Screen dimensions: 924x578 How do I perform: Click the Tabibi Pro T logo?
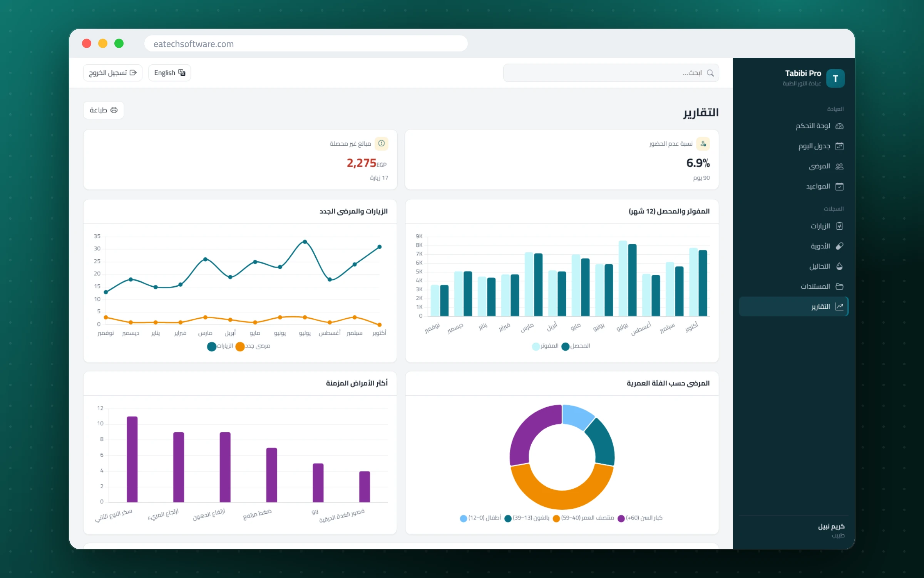tap(835, 79)
